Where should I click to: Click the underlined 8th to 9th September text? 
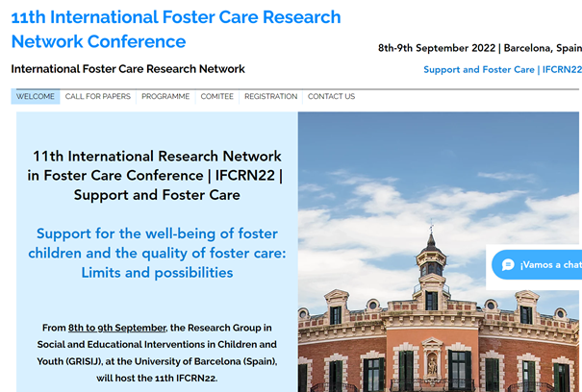click(x=117, y=328)
